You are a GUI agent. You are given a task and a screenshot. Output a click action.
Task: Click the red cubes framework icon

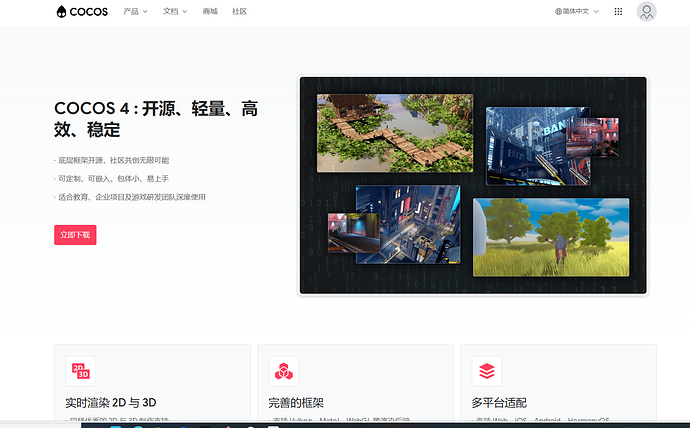click(284, 371)
